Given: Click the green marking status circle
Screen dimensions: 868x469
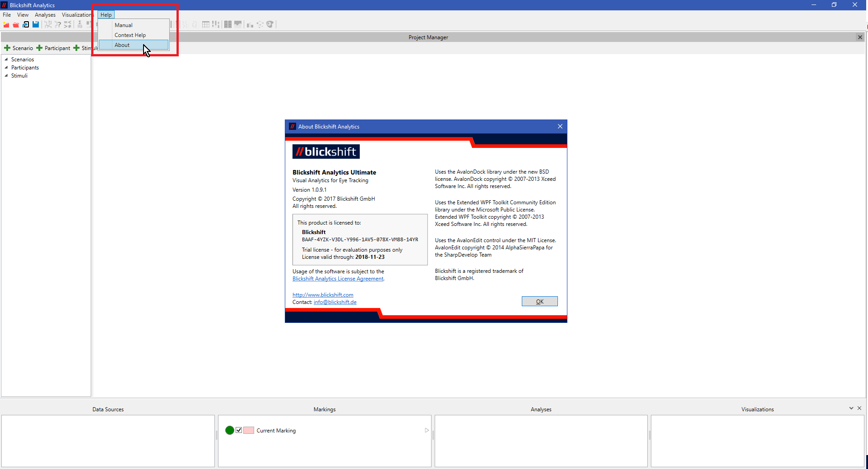Looking at the screenshot, I should [x=229, y=430].
